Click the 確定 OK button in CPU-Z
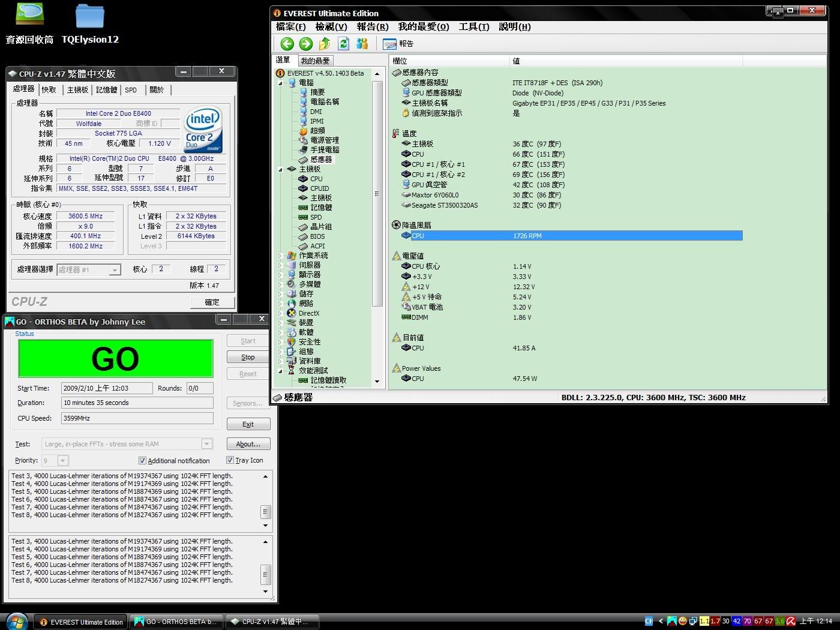This screenshot has width=840, height=630. pyautogui.click(x=212, y=302)
